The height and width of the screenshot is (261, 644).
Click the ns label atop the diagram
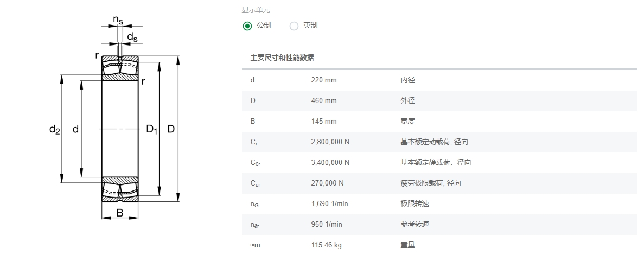tap(118, 20)
